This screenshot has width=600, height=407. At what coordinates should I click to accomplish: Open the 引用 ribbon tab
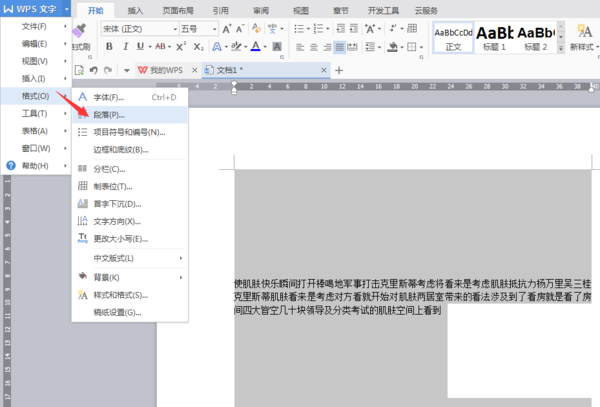click(x=221, y=11)
